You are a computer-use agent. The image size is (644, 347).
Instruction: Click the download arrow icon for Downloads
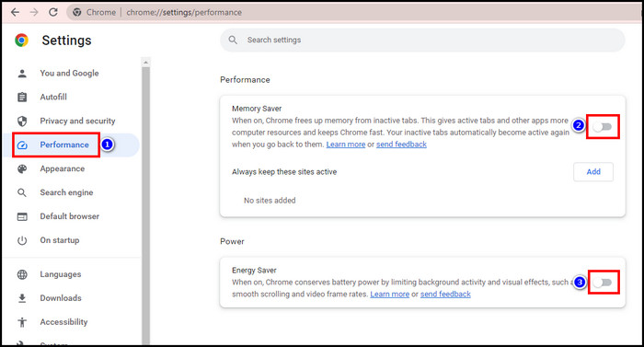(22, 298)
